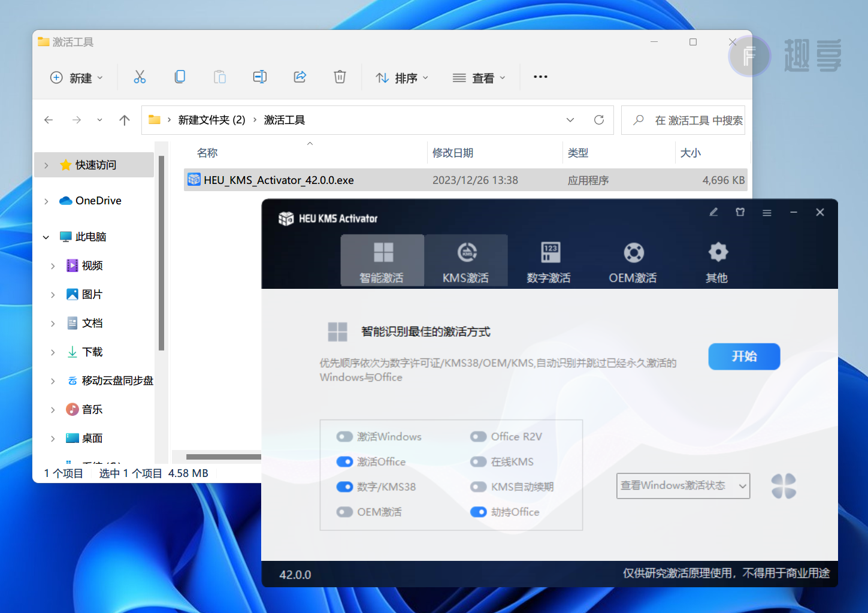Screen dimensions: 868x613
Task: Toggle the 数字/KMS38 switch
Action: pos(344,487)
